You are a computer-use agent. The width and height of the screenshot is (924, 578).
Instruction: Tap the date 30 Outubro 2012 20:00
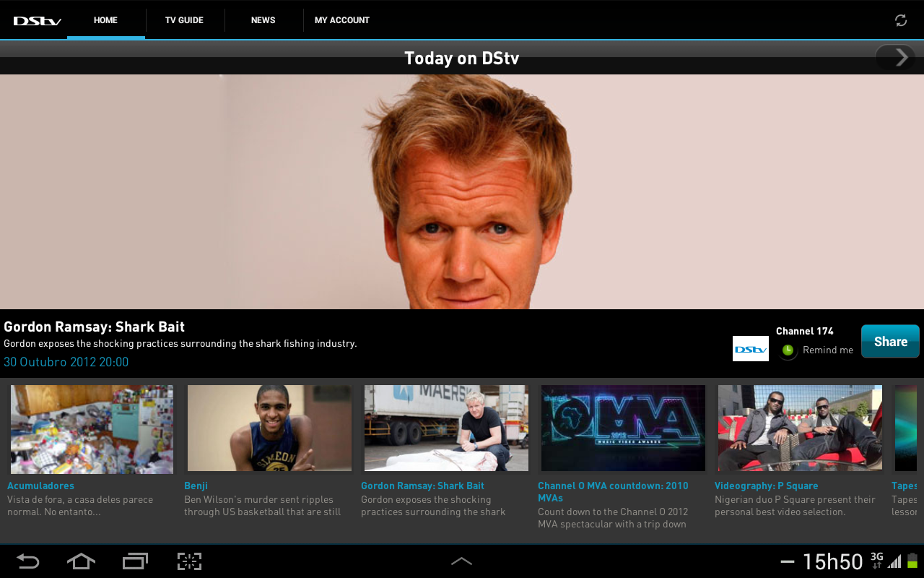tap(66, 362)
